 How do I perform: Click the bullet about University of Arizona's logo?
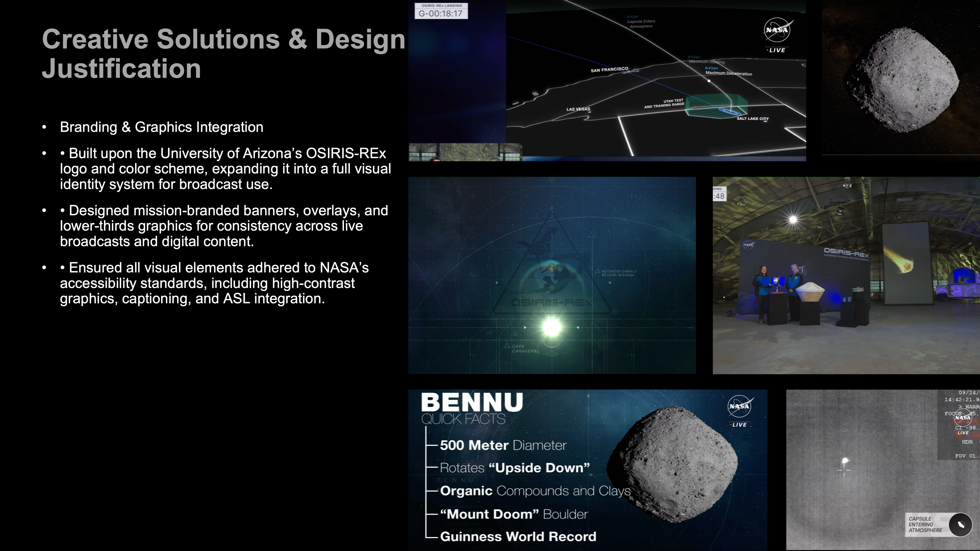pos(225,168)
